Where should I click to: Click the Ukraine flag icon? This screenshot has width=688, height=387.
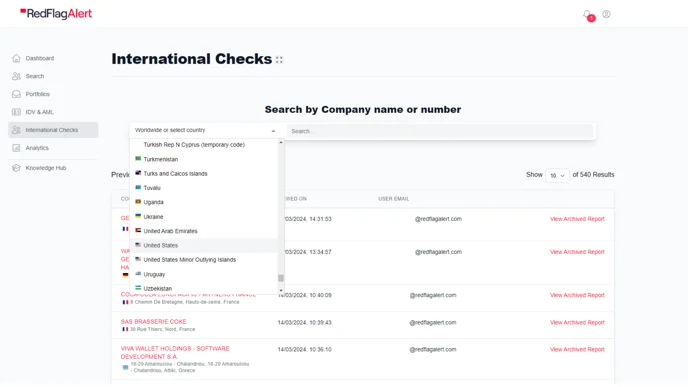tap(138, 216)
